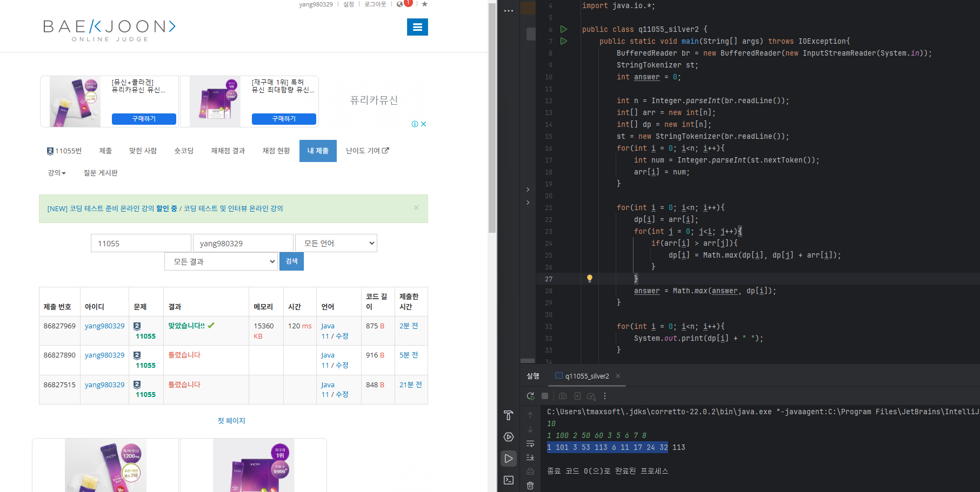This screenshot has height=492, width=980.
Task: Open the 숏코딩 tab
Action: coord(184,151)
